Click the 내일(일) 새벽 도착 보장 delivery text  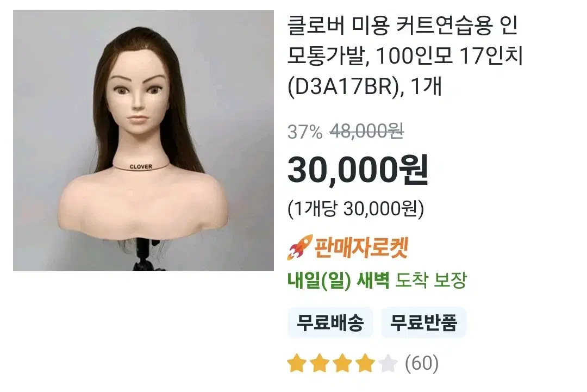[377, 280]
